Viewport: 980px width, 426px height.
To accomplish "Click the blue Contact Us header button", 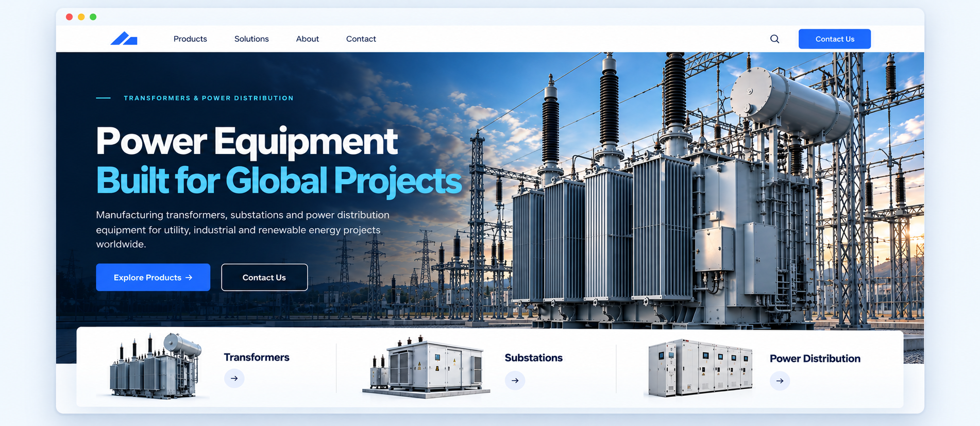I will [x=835, y=39].
